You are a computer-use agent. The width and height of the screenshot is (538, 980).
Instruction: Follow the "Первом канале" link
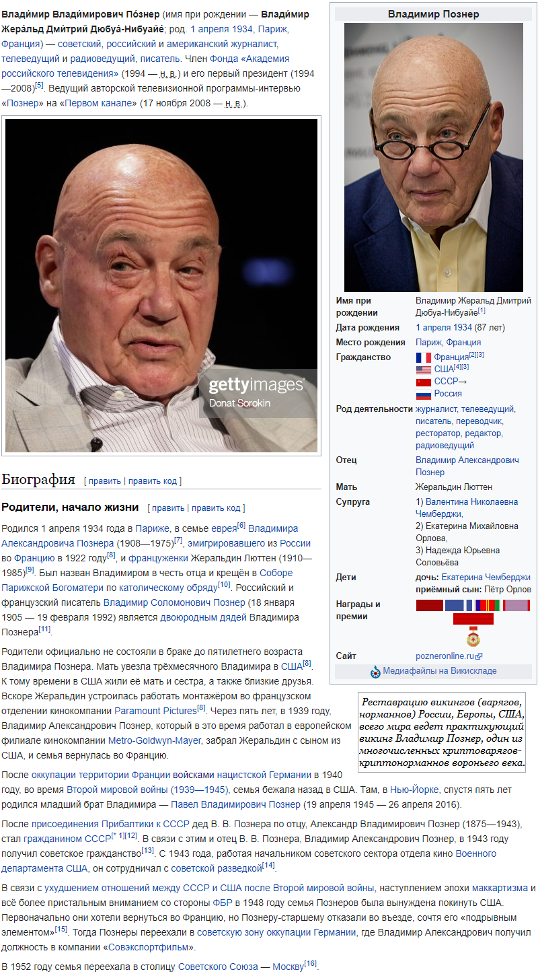click(100, 103)
